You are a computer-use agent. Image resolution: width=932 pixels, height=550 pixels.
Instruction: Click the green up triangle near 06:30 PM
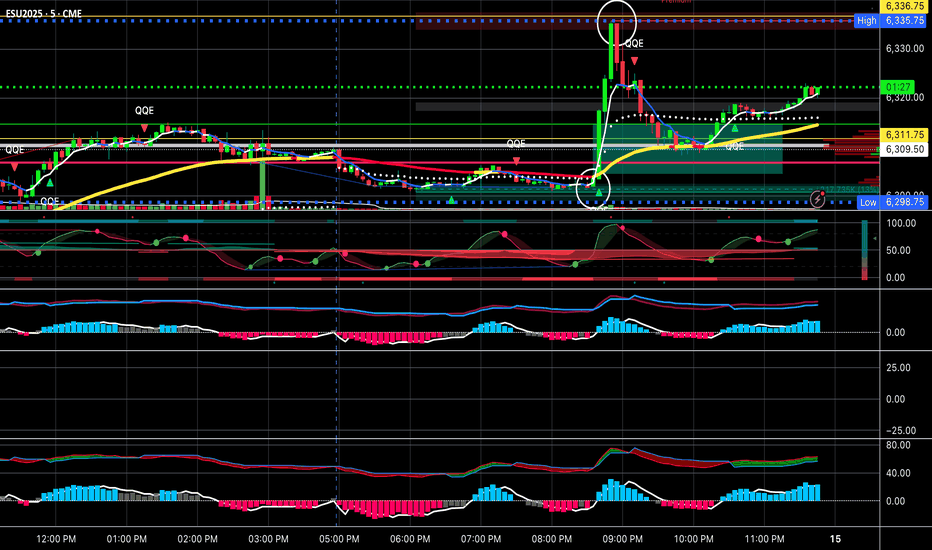pos(452,200)
